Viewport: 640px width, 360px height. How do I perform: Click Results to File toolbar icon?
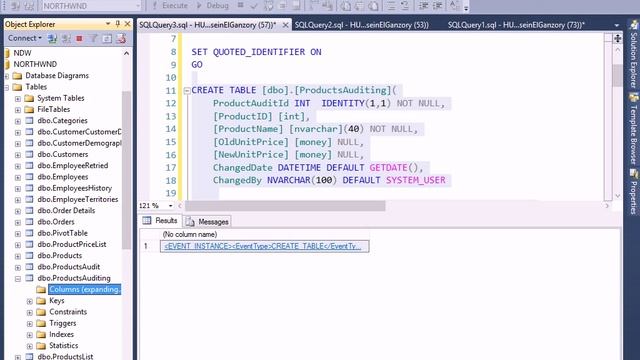(373, 6)
